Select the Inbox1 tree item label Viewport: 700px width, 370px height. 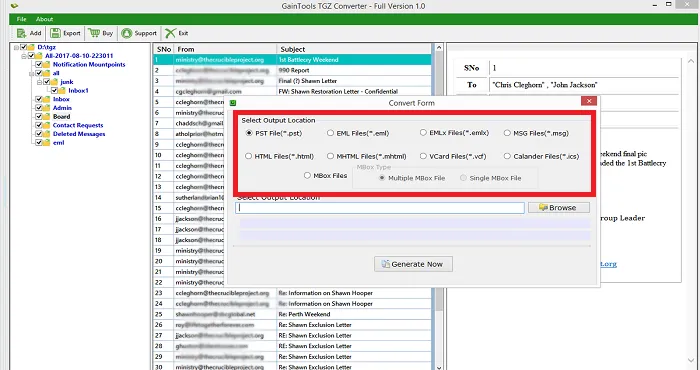tap(79, 91)
